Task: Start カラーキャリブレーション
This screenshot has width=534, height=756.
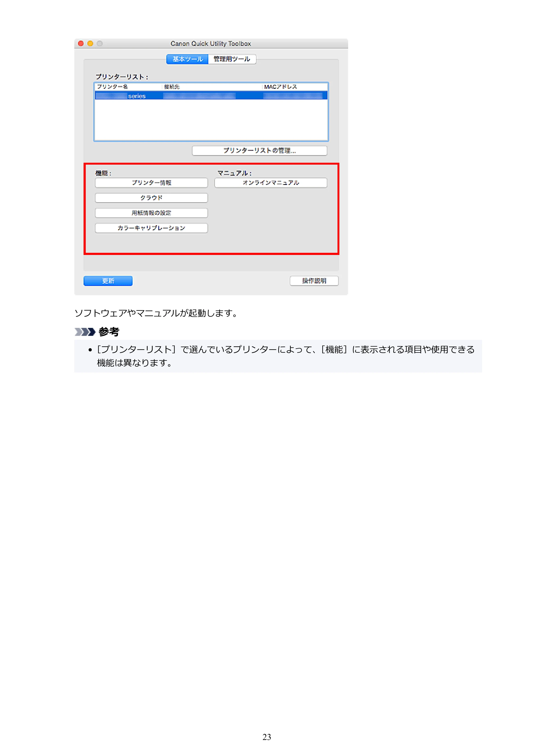Action: point(151,228)
